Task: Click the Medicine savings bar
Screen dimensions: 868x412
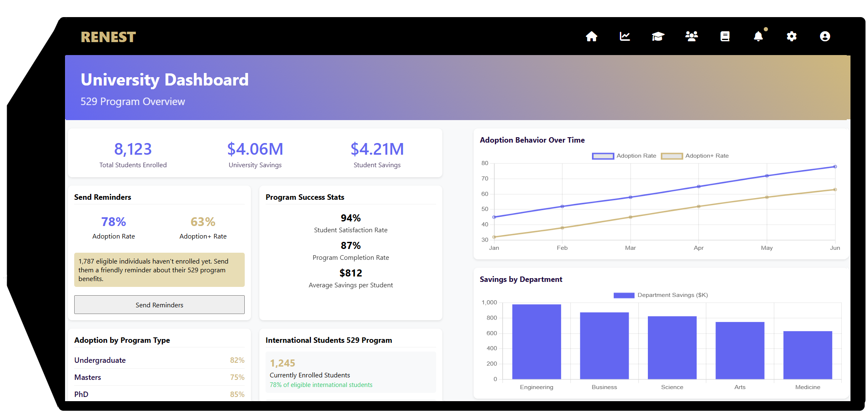Action: point(808,355)
